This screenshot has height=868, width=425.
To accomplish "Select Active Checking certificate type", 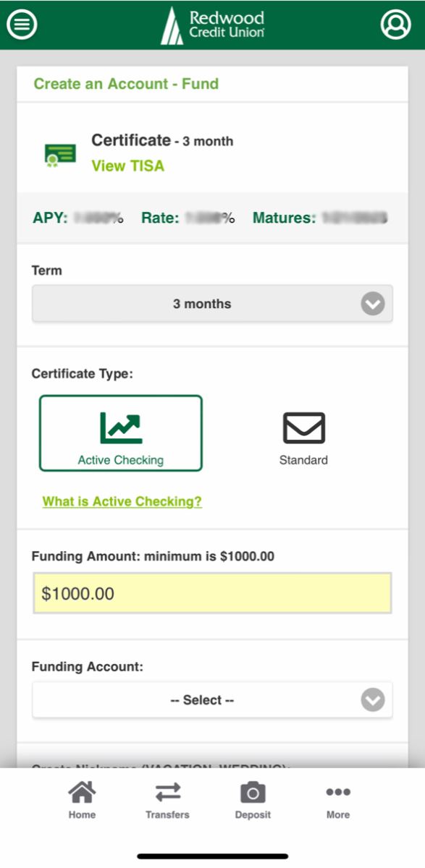I will click(121, 433).
